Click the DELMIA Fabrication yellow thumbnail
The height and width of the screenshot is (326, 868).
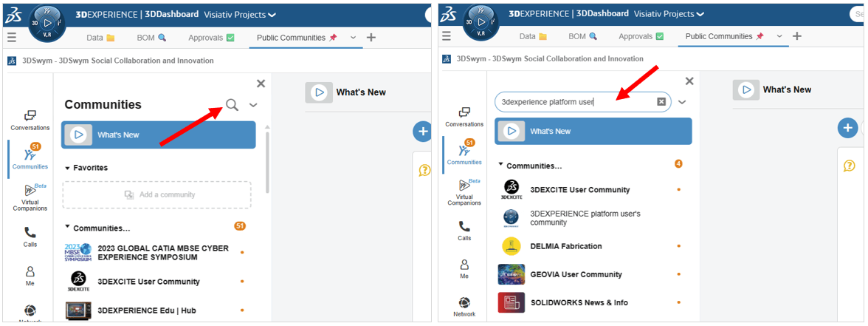click(512, 246)
